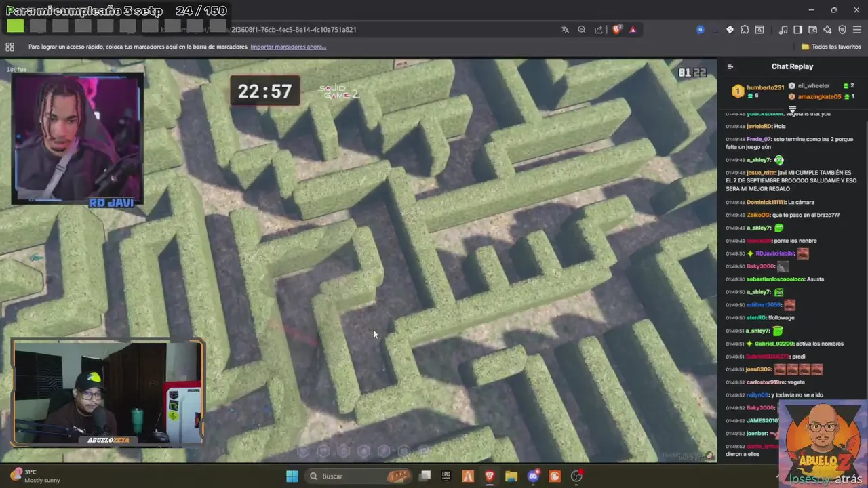The width and height of the screenshot is (868, 488).
Task: Toggle the browser sidebar panel icon
Action: click(x=797, y=30)
